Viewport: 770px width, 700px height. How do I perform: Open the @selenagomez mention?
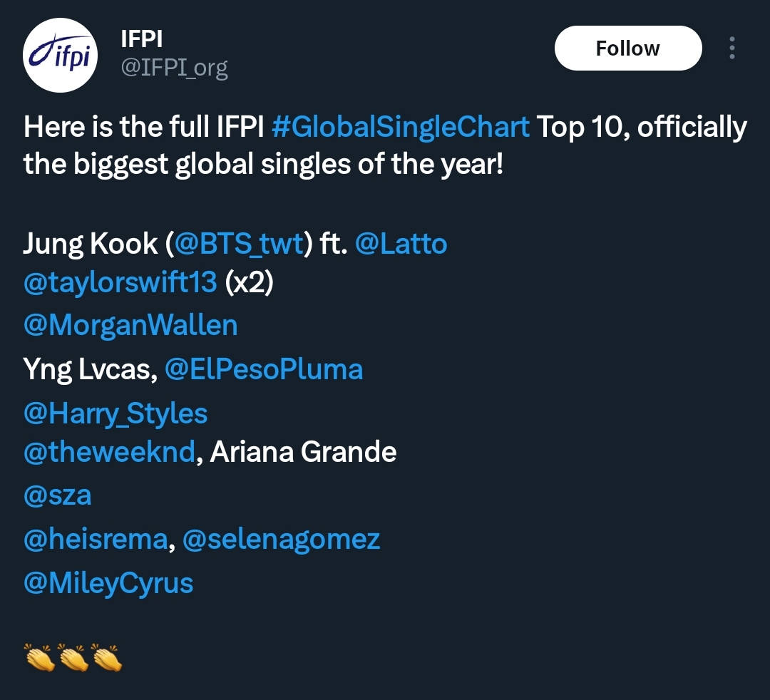(282, 540)
